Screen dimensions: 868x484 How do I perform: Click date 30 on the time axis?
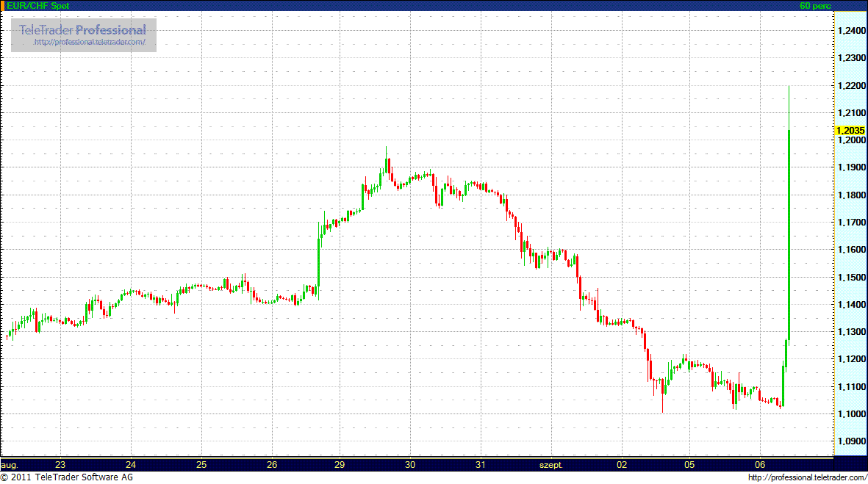click(410, 465)
